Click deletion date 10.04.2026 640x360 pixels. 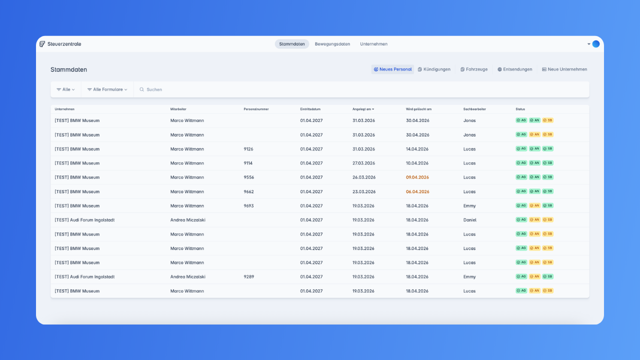click(417, 163)
